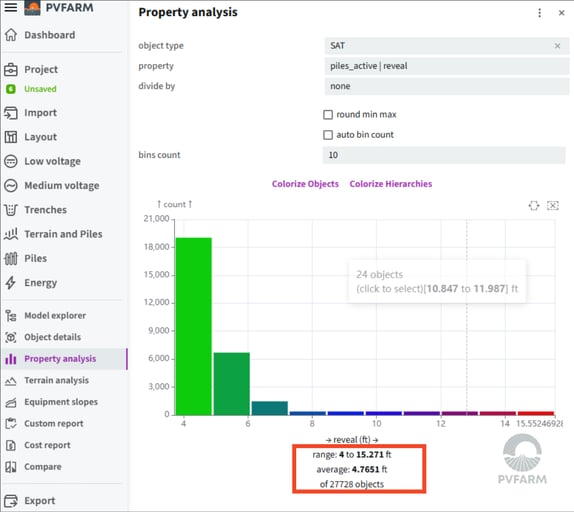The height and width of the screenshot is (512, 574).
Task: Click the Project briefcase icon
Action: pos(11,69)
